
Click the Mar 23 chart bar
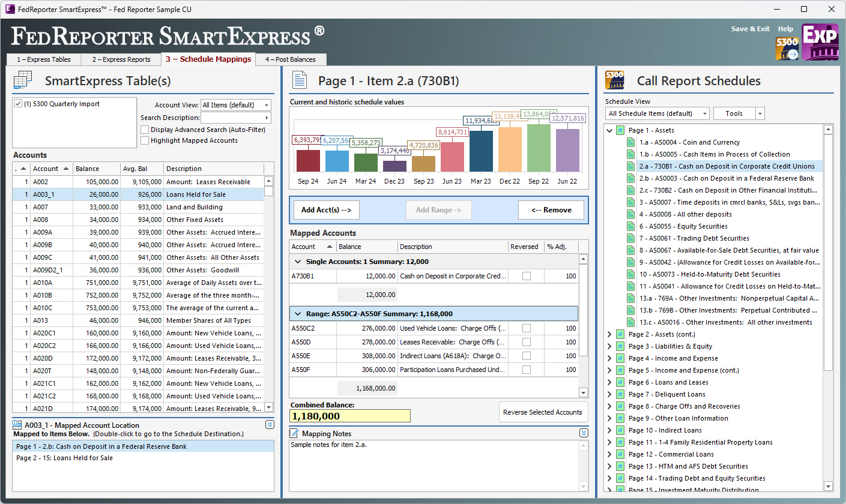click(x=481, y=151)
